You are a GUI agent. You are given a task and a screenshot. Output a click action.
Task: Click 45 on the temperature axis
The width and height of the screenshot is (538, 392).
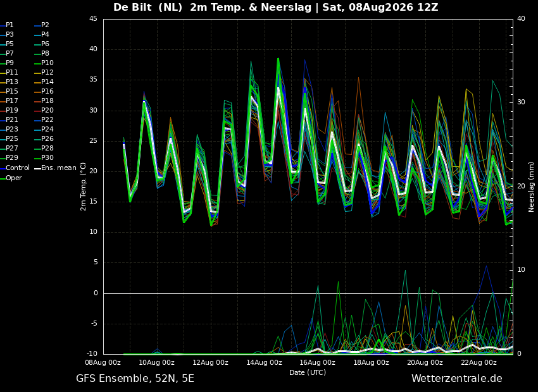(94, 19)
